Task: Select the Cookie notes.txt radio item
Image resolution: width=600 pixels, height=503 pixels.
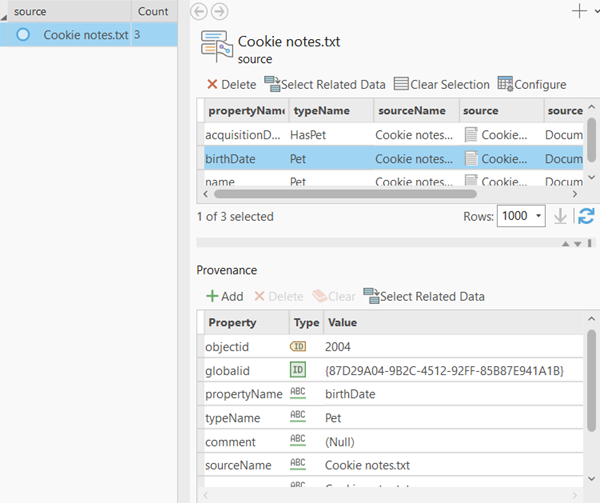Action: coord(23,35)
